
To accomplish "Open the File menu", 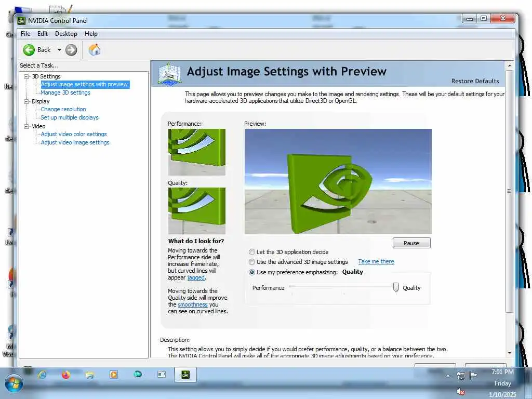I will coord(25,34).
